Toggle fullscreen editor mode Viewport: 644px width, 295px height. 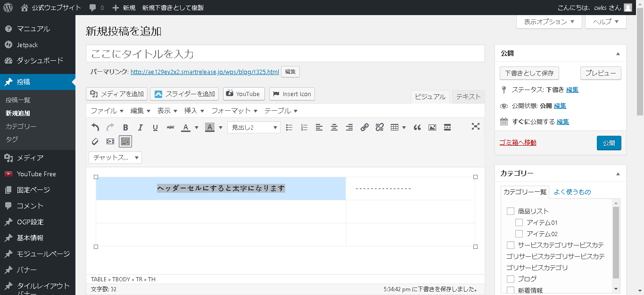pos(476,127)
